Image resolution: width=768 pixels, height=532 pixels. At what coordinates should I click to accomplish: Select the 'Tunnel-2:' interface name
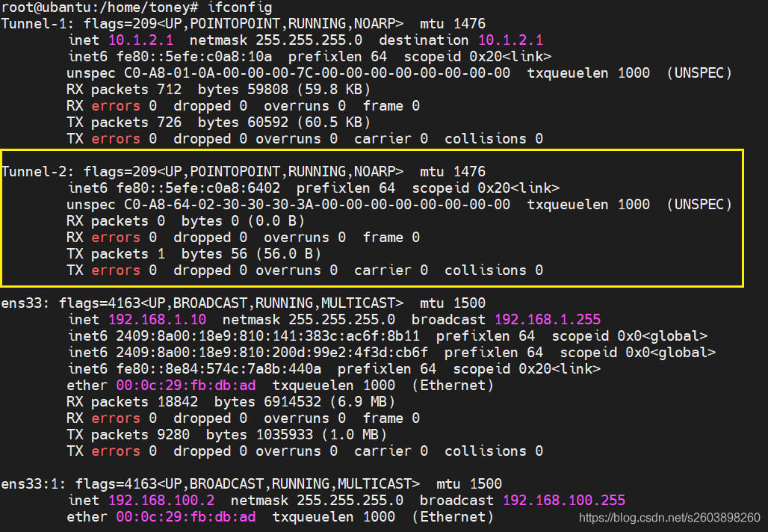[37, 171]
